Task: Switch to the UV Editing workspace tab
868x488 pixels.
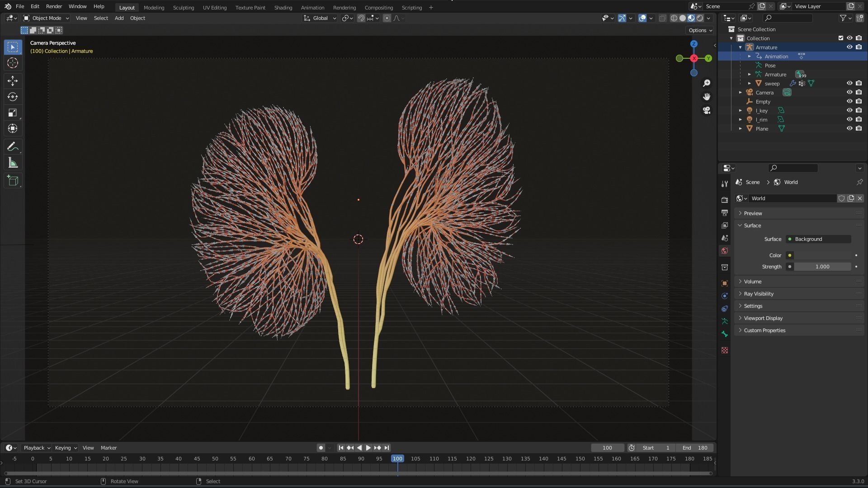Action: (215, 7)
